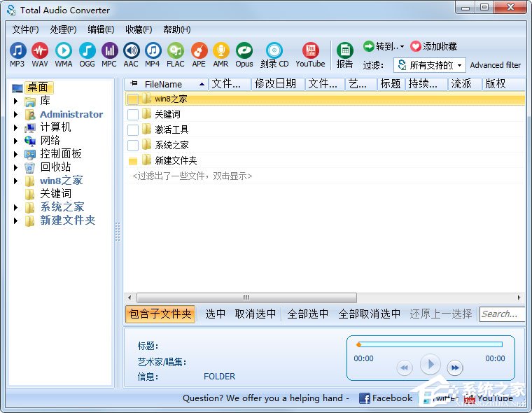The image size is (532, 413).
Task: Click the fast-forward playback button
Action: point(455,367)
